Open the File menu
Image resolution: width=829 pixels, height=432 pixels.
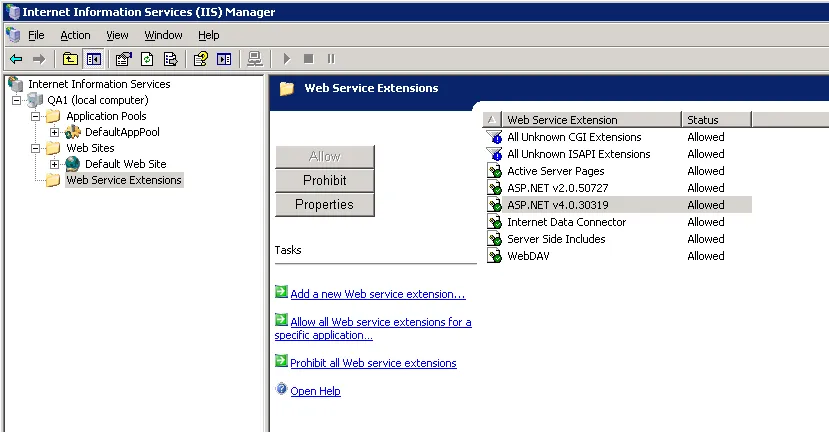(x=36, y=35)
